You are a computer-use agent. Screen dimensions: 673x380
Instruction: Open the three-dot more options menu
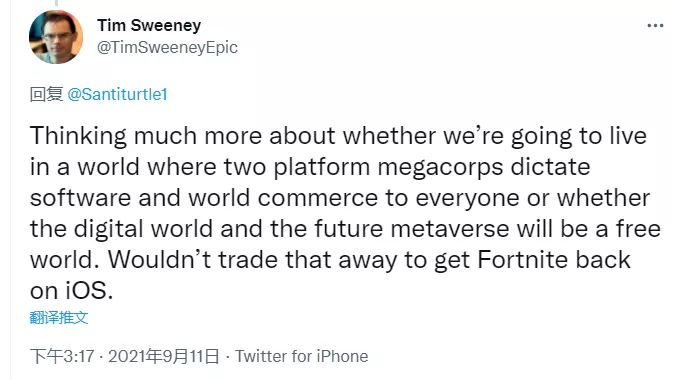coord(655,26)
